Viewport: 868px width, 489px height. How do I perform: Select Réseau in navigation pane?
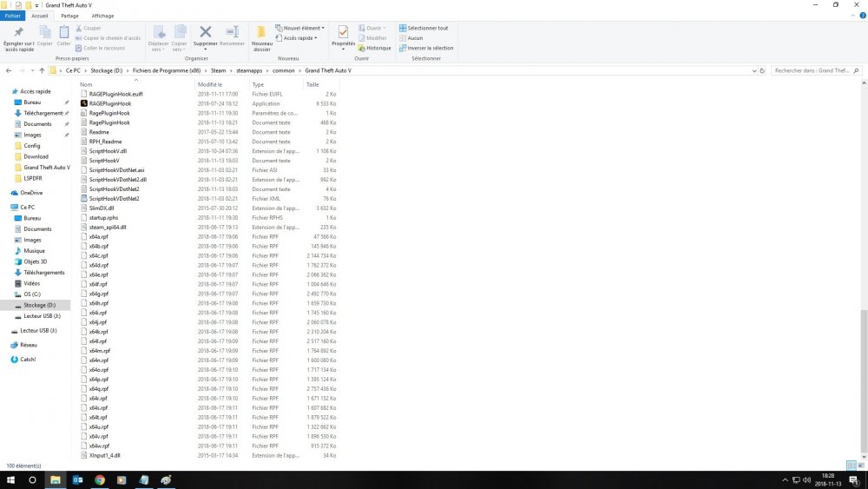point(29,345)
